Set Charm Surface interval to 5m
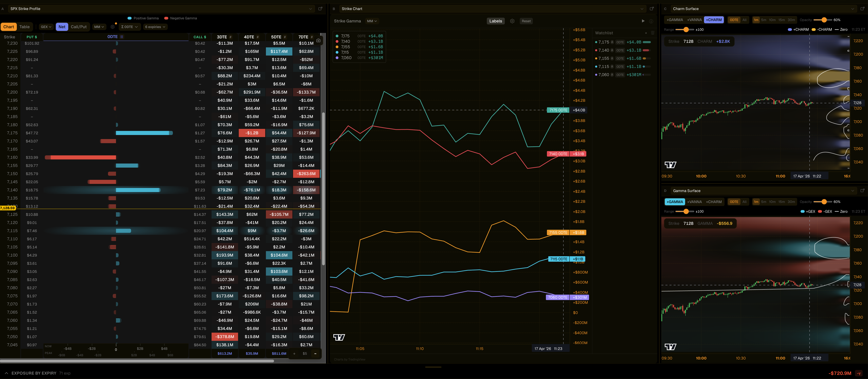 click(764, 20)
